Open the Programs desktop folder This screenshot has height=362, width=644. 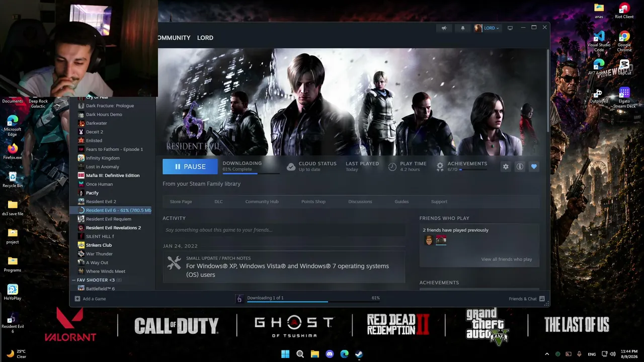coord(13,264)
